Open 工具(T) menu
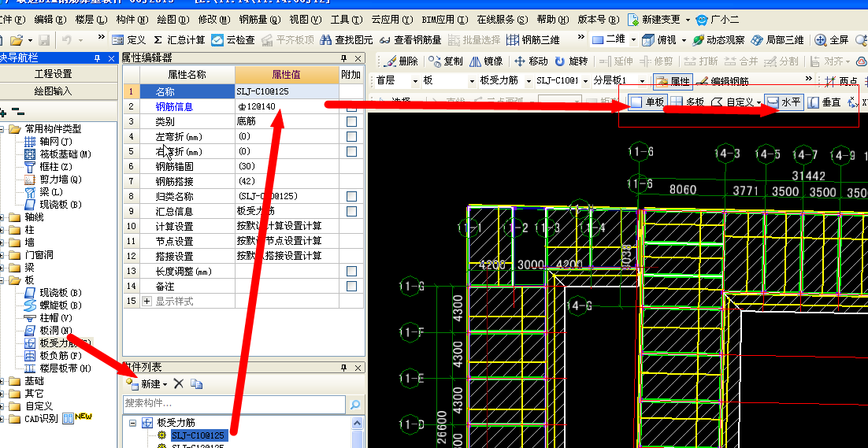Viewport: 868px width, 448px height. (347, 20)
